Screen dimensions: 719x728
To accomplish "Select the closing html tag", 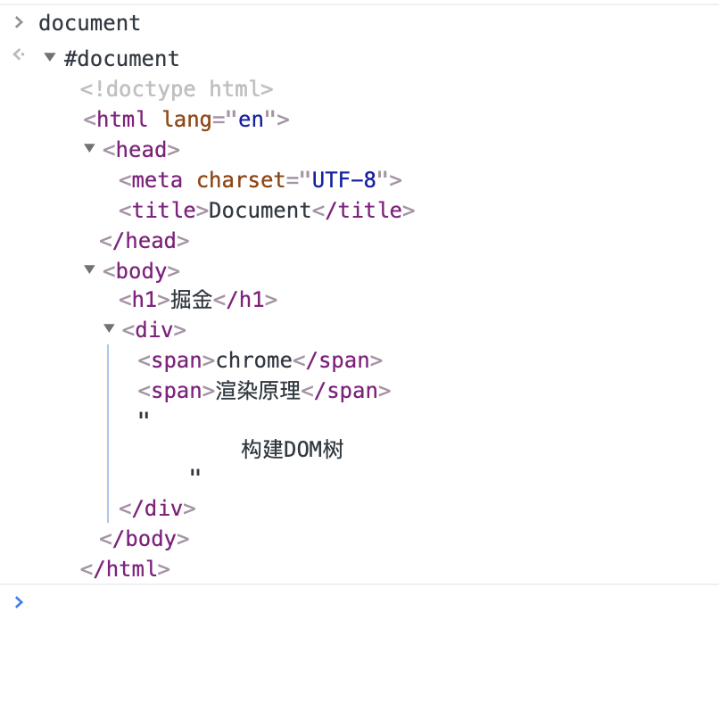I will coord(125,569).
